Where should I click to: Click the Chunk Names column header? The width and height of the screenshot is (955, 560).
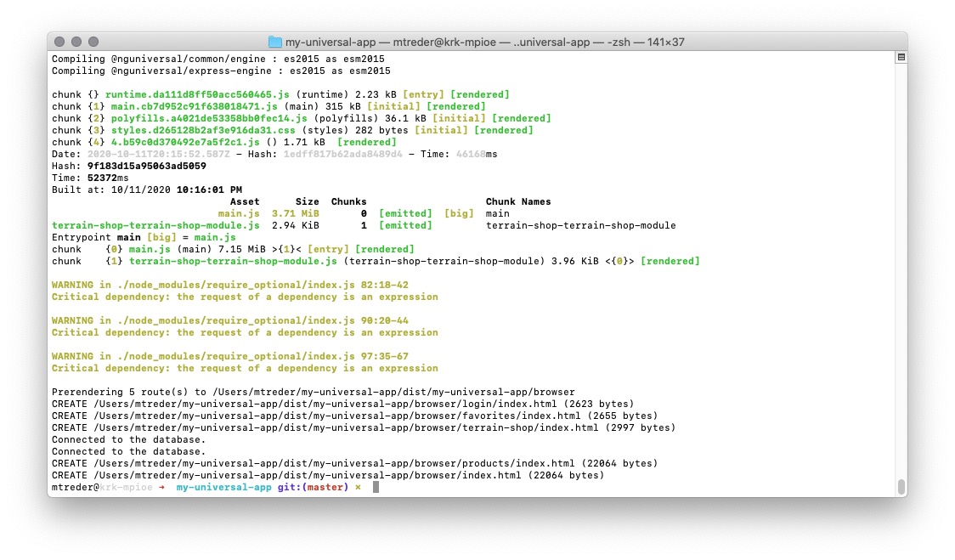518,201
